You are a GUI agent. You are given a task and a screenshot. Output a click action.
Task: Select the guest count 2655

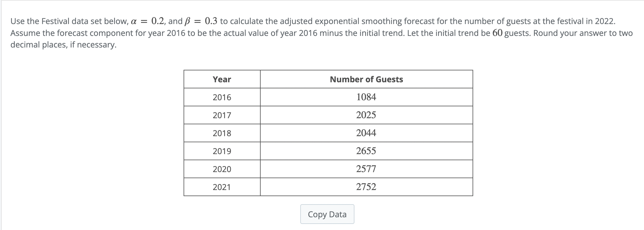[366, 151]
